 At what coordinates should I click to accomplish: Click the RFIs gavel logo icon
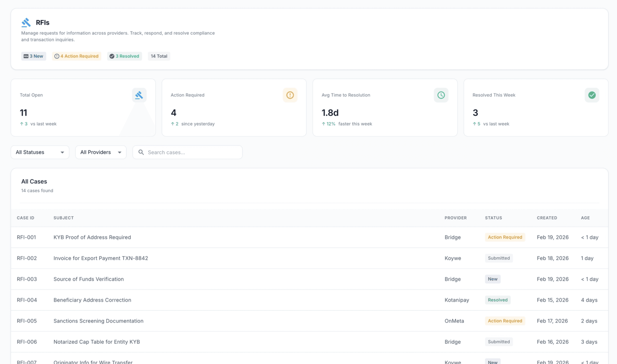26,22
